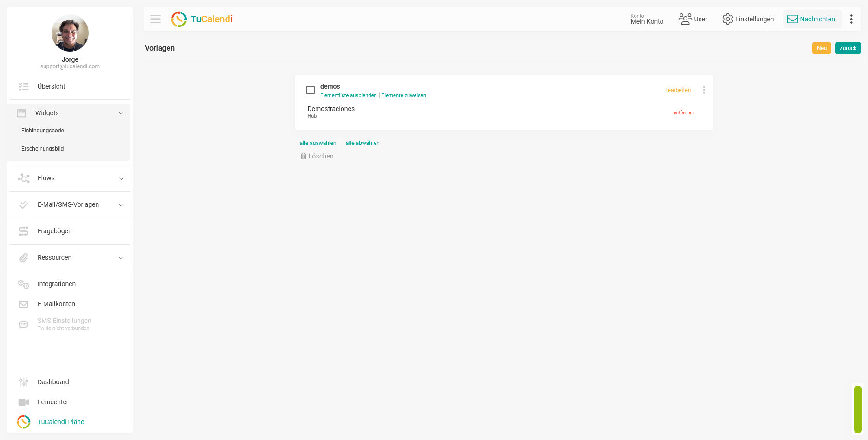Open Einstellungen gear icon
This screenshot has width=868, height=440.
(x=727, y=19)
